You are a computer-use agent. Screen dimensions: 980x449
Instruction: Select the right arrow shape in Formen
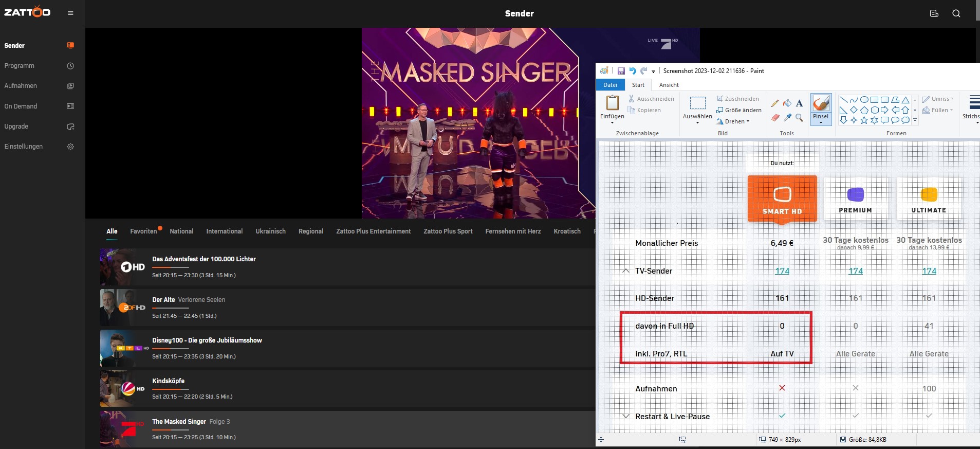click(885, 110)
